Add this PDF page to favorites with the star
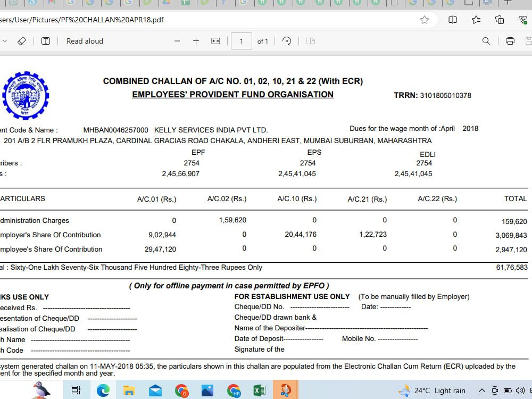The width and height of the screenshot is (532, 399). 425,20
